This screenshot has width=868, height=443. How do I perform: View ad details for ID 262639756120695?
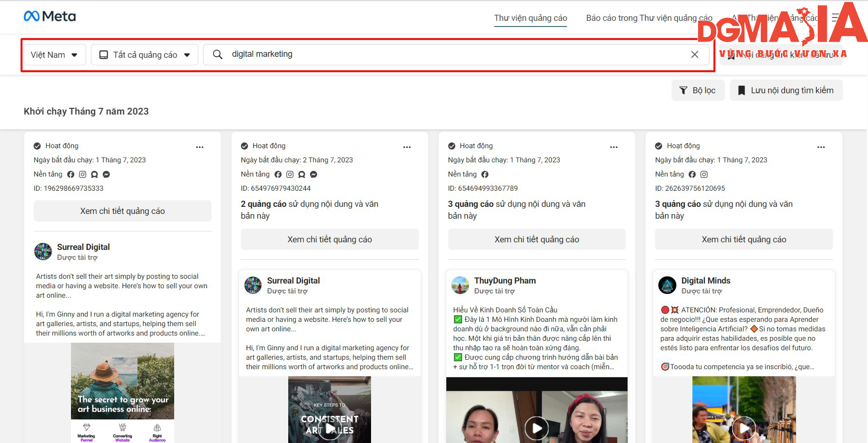click(744, 239)
